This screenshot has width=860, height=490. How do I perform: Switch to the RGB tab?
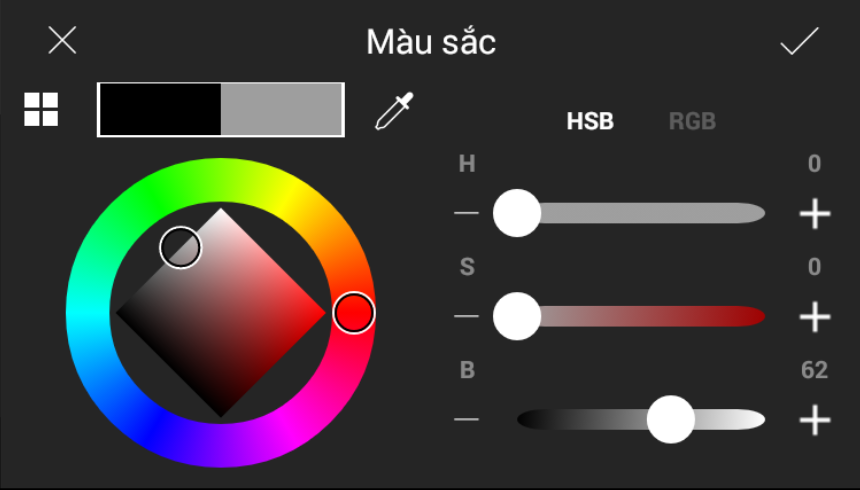(692, 122)
